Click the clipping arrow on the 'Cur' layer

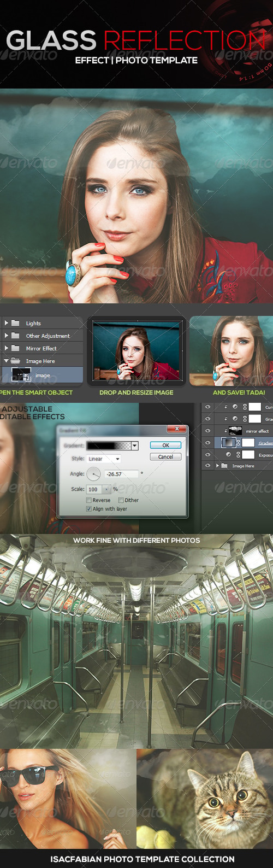[225, 407]
